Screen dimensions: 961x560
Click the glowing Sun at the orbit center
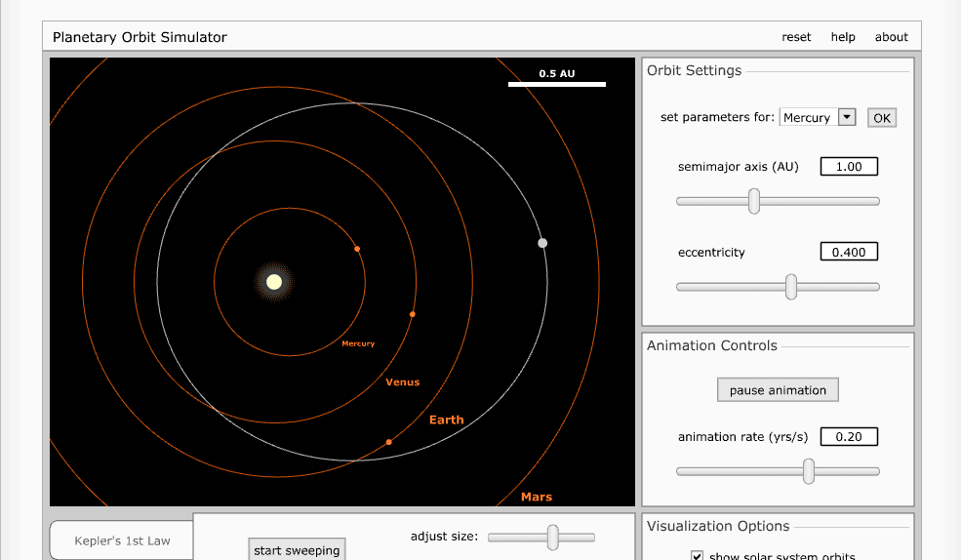(x=274, y=282)
